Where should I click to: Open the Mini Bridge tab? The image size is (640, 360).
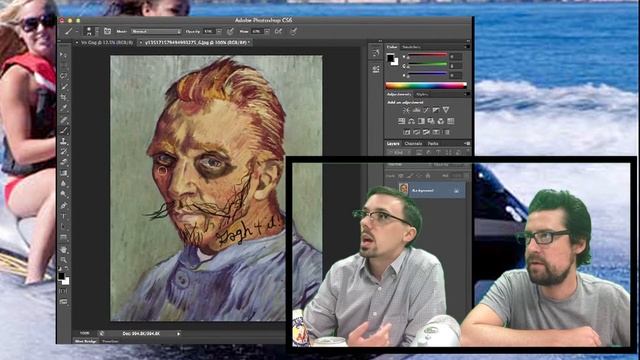click(x=86, y=341)
